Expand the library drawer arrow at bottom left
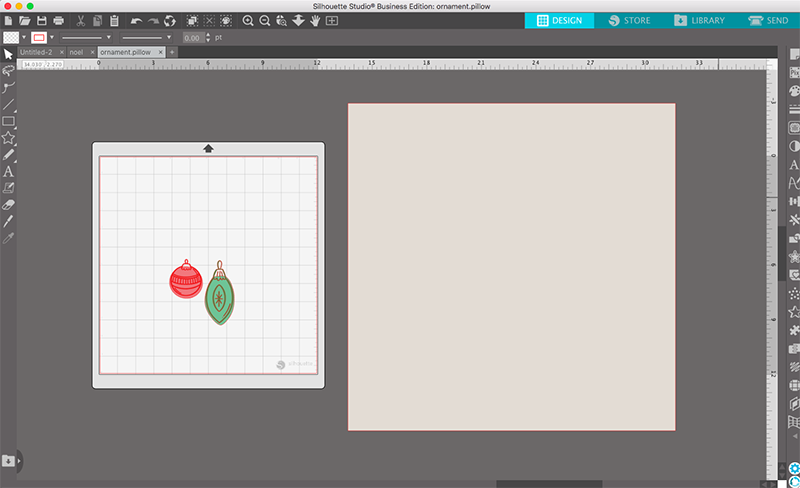Image resolution: width=800 pixels, height=488 pixels. tap(19, 461)
